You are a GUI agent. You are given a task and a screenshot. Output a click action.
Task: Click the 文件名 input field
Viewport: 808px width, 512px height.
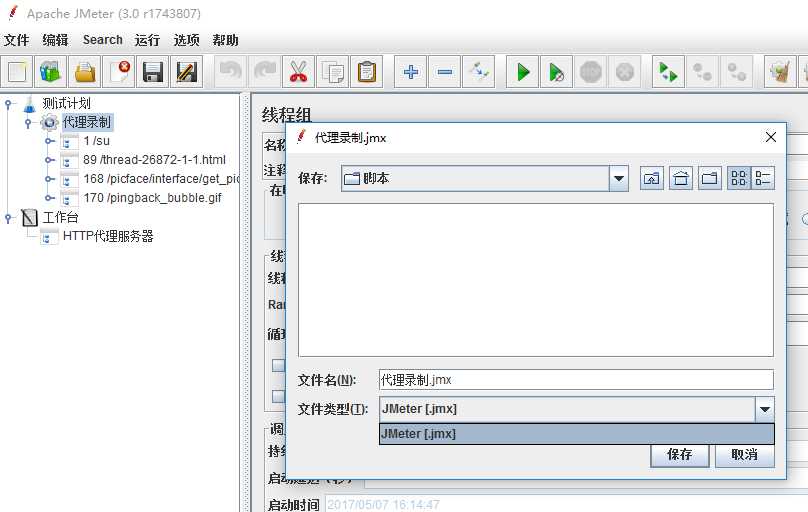(x=576, y=380)
